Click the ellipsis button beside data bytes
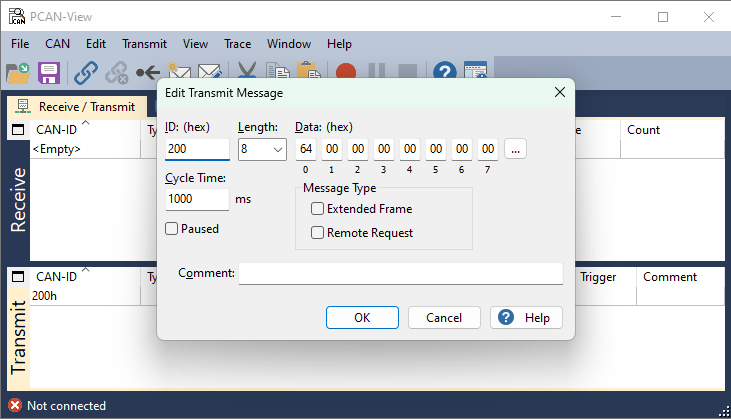Image resolution: width=731 pixels, height=419 pixels. coord(515,149)
